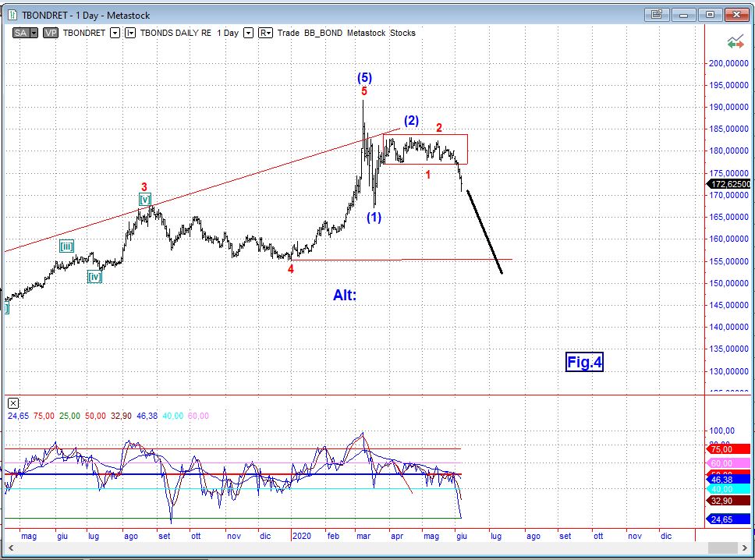Screen dimensions: 755x560
Task: Click the Metastock label in the toolbar
Action: tap(367, 33)
